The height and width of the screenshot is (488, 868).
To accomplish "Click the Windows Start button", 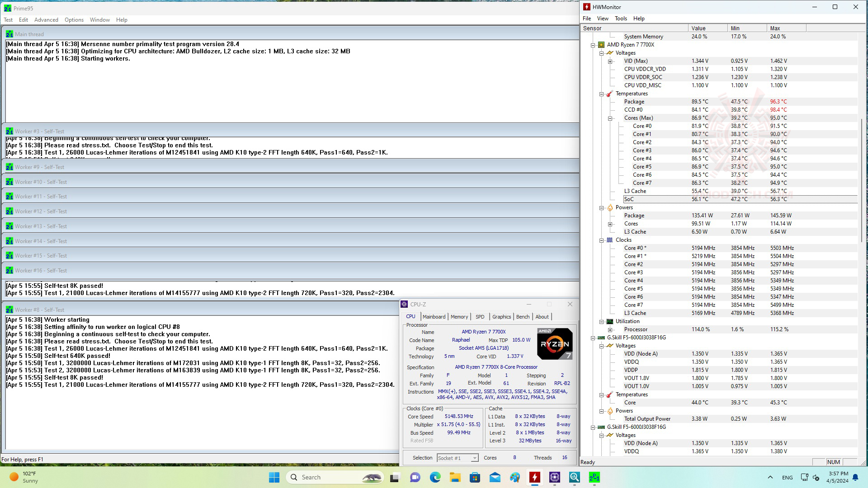I will (274, 477).
